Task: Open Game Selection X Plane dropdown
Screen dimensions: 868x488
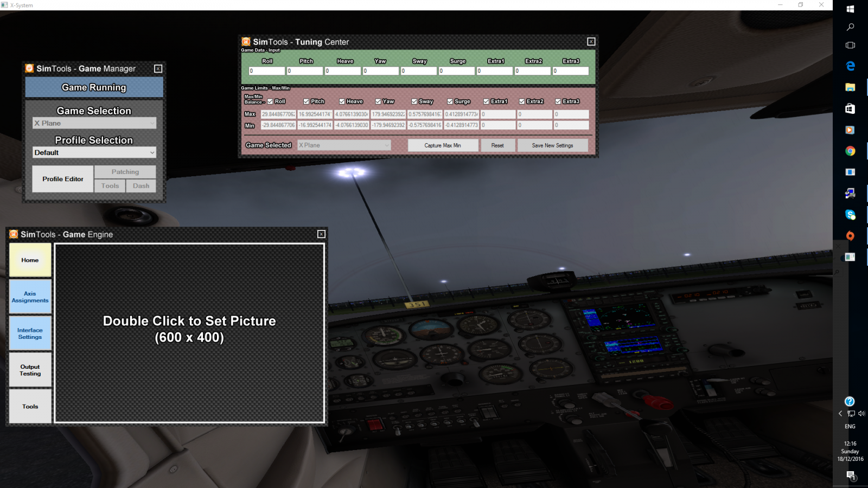Action: click(x=94, y=123)
